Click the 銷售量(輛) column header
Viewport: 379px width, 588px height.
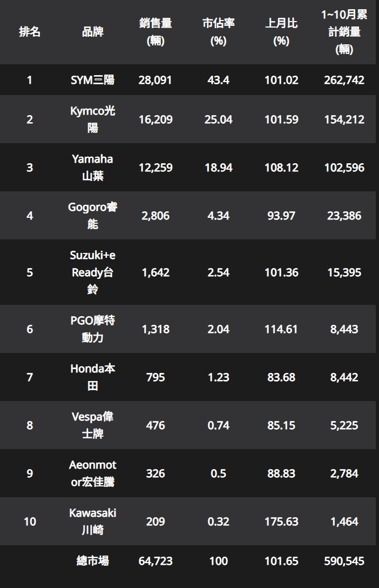pyautogui.click(x=155, y=32)
